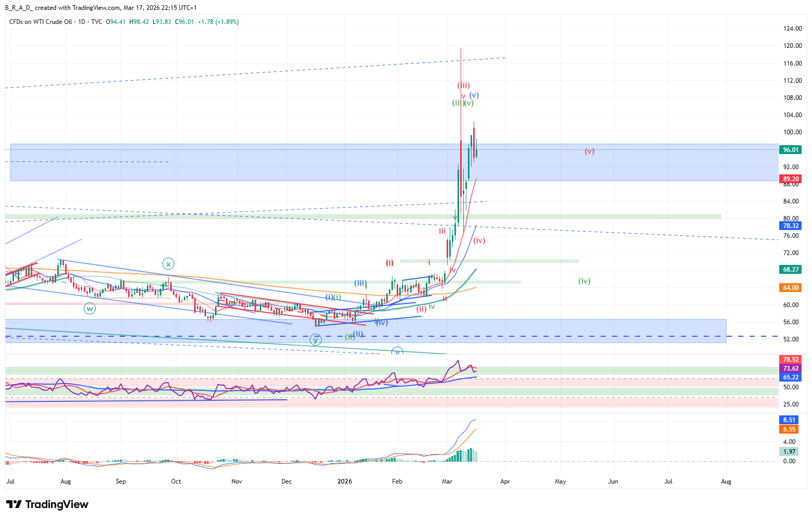Select the blue 78.32 price axis label
This screenshot has width=812, height=520.
click(790, 226)
